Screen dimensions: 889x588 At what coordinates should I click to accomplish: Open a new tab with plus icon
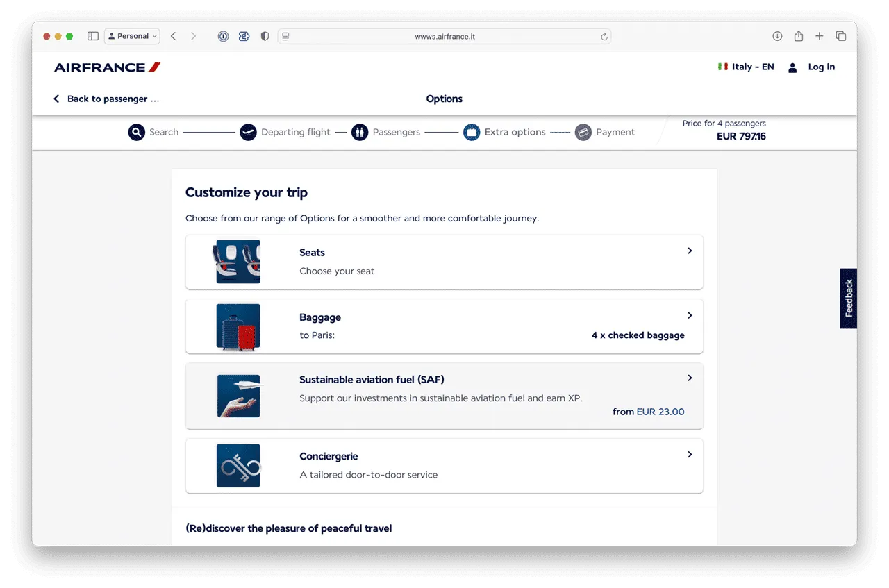click(x=820, y=36)
